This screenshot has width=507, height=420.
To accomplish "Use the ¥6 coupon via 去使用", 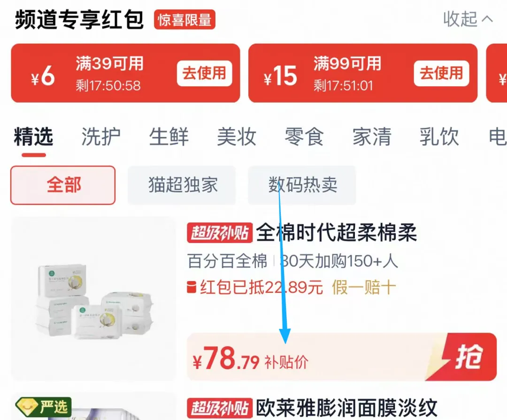I will tap(204, 73).
